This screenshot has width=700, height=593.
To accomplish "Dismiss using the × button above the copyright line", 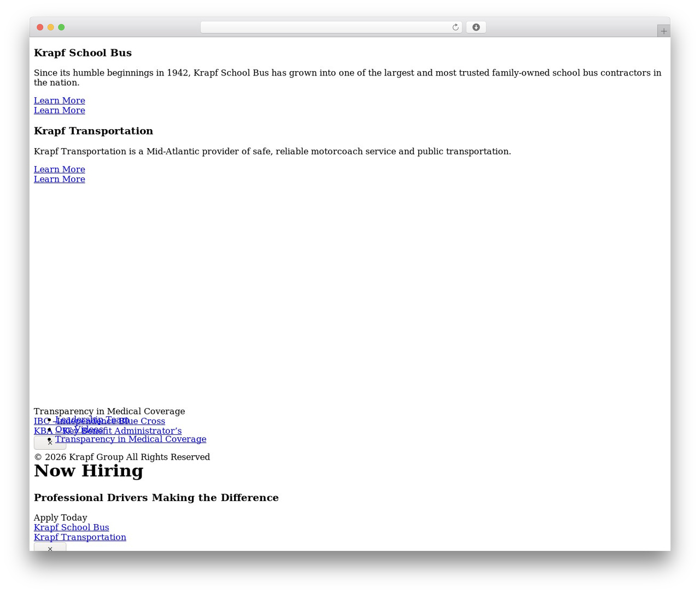I will click(x=50, y=443).
